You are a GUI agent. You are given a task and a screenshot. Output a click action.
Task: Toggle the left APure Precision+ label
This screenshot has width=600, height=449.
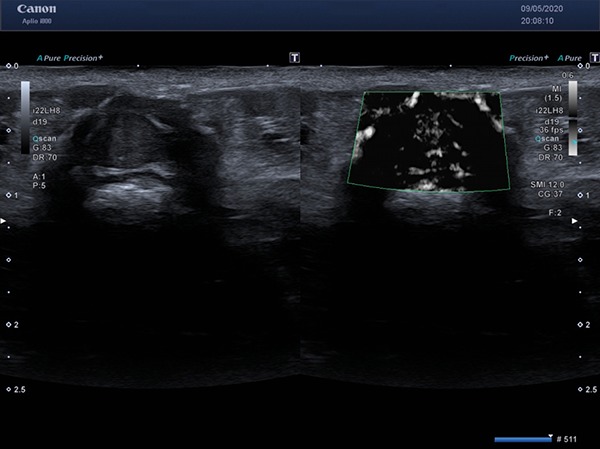pos(70,58)
